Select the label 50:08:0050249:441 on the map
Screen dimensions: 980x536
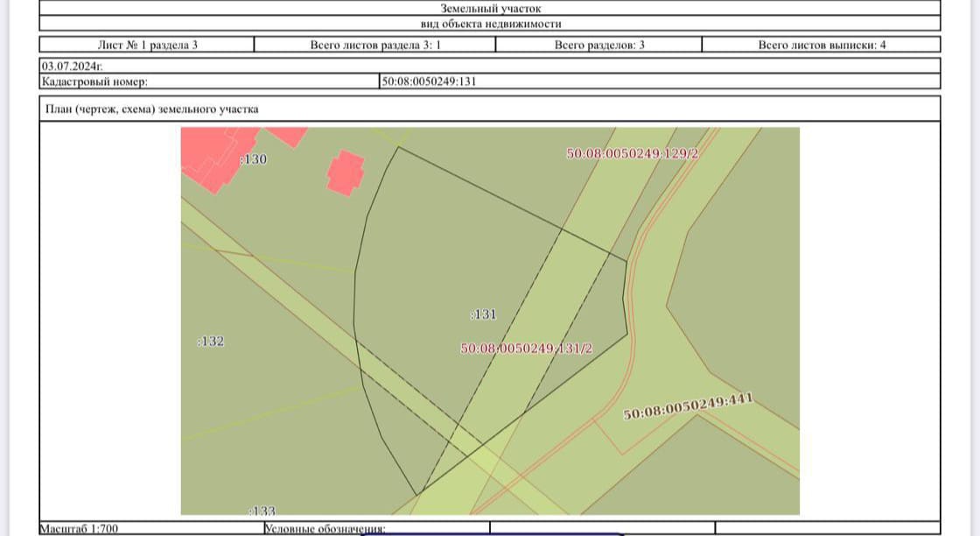coord(689,408)
